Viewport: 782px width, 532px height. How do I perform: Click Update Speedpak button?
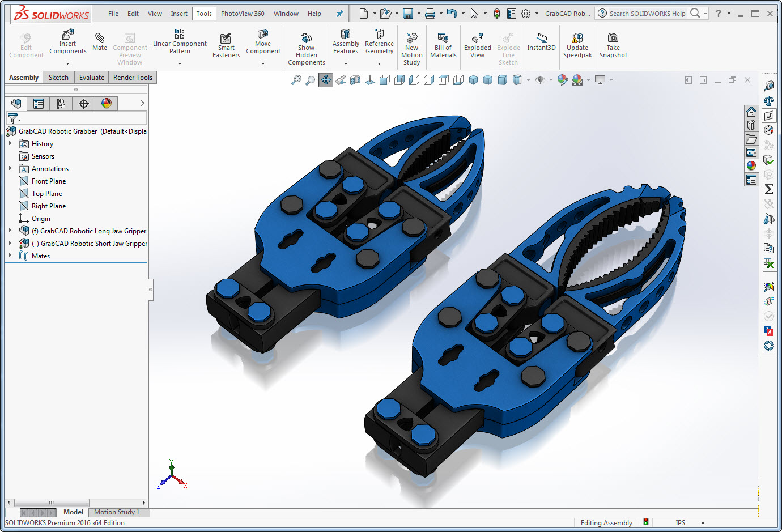[577, 45]
